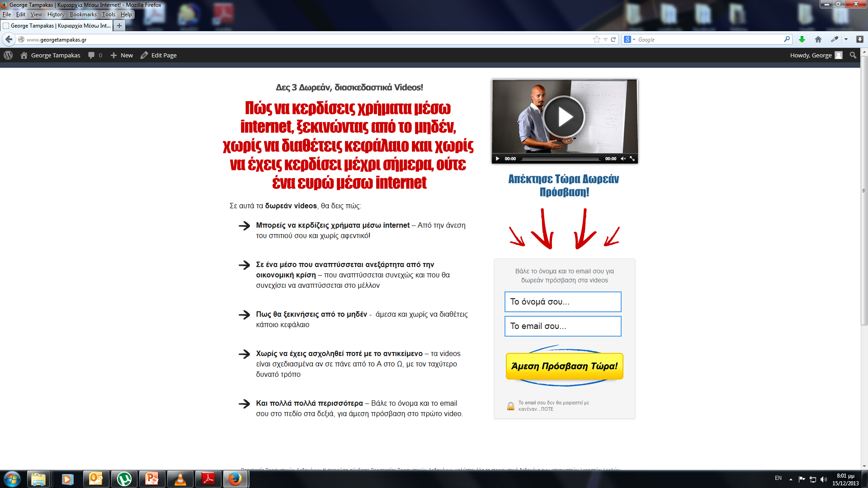Open the URL history dropdown arrow
This screenshot has width=868, height=488.
pyautogui.click(x=605, y=39)
